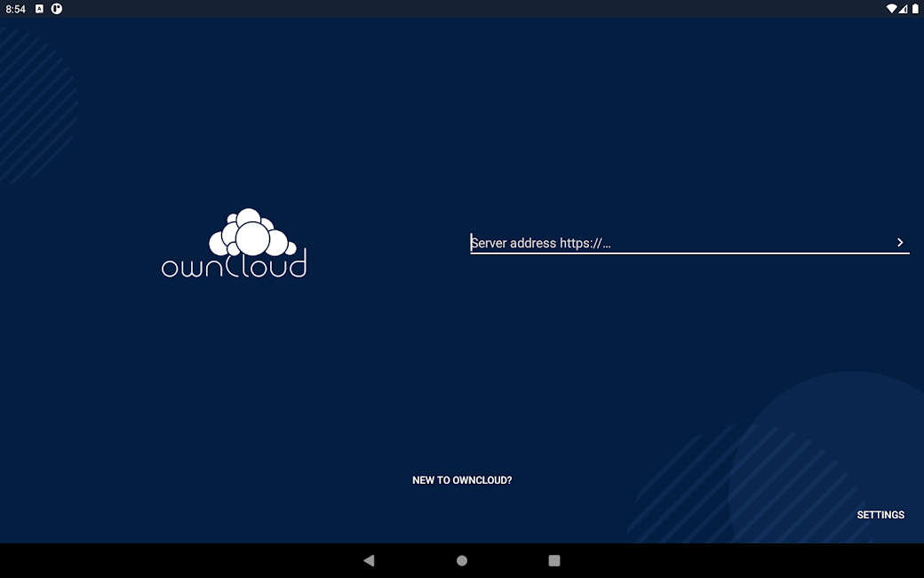Viewport: 924px width, 578px height.
Task: Tap the cellular signal status icon
Action: 903,9
